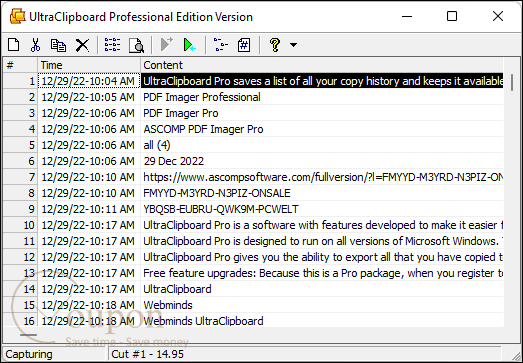Click the dotted tree options icon

coord(220,45)
